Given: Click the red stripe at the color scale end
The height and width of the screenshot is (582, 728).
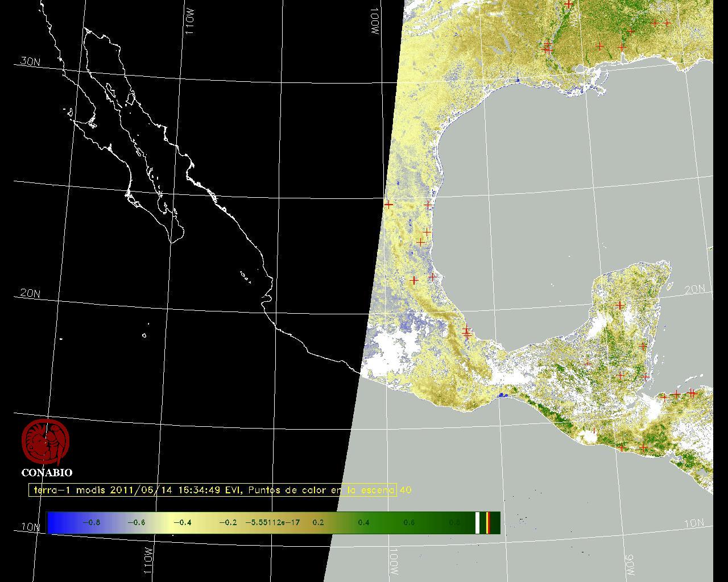Looking at the screenshot, I should coord(488,522).
